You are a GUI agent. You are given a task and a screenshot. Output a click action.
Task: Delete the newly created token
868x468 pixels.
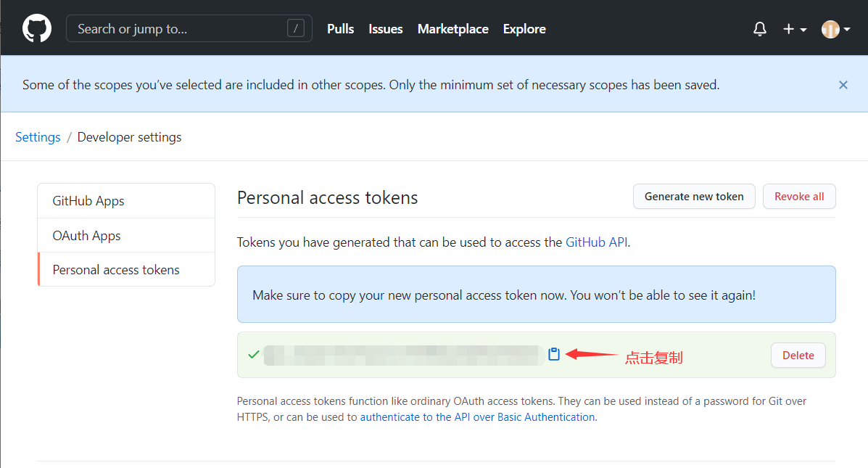pos(798,355)
